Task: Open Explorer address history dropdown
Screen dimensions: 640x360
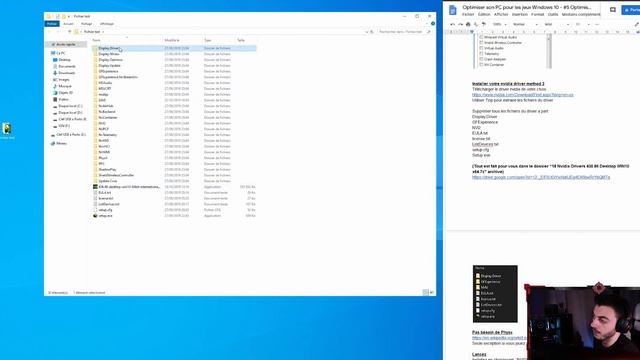Action: pyautogui.click(x=367, y=31)
